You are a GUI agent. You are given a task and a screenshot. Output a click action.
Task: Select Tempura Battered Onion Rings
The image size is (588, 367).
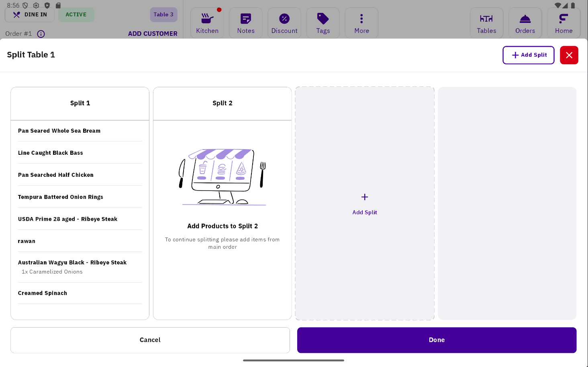pos(61,197)
